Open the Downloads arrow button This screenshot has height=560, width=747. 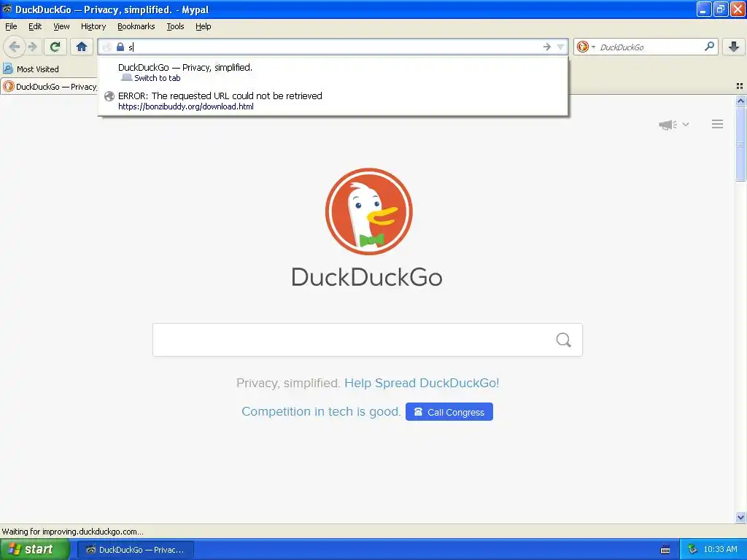click(734, 47)
